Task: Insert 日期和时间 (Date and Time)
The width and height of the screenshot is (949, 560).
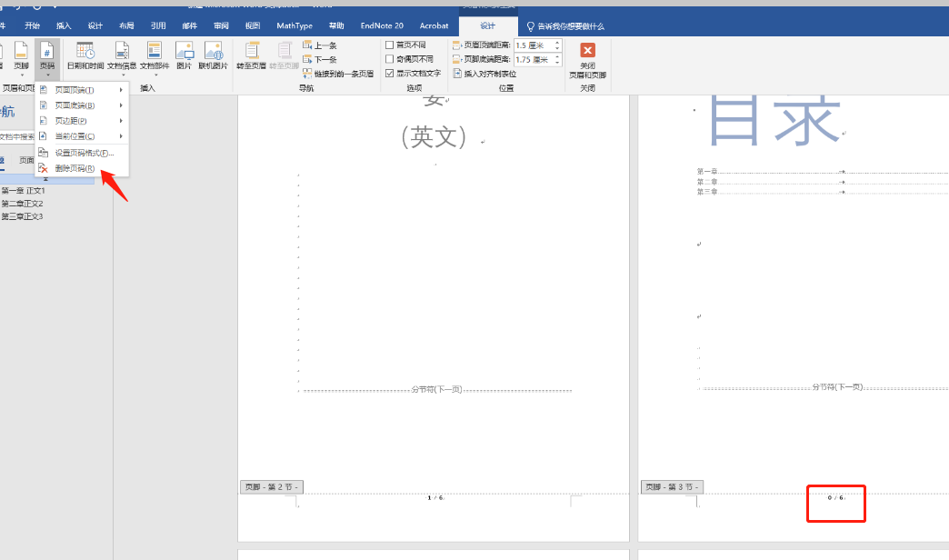Action: pyautogui.click(x=85, y=55)
